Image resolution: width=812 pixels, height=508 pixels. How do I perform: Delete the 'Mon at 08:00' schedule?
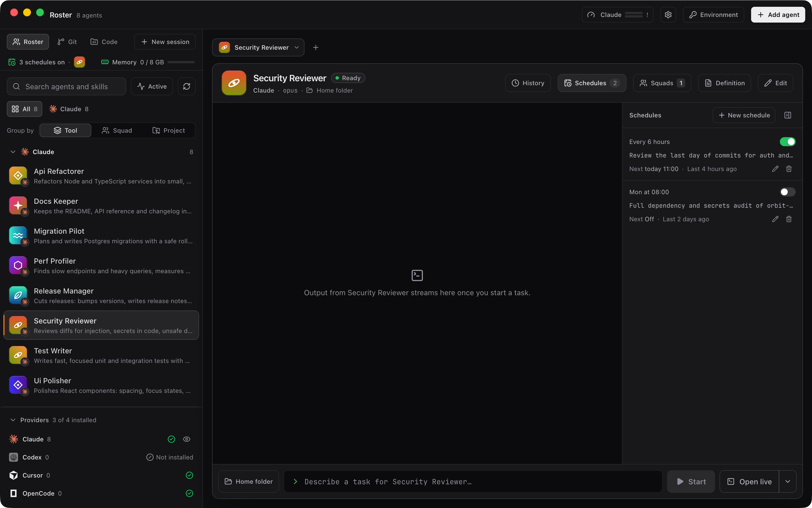point(789,219)
